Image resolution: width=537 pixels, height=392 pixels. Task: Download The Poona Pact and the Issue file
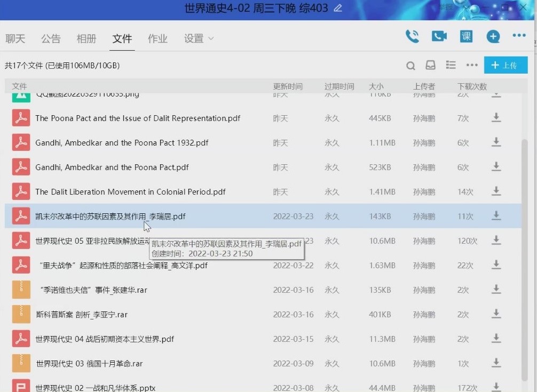(496, 118)
